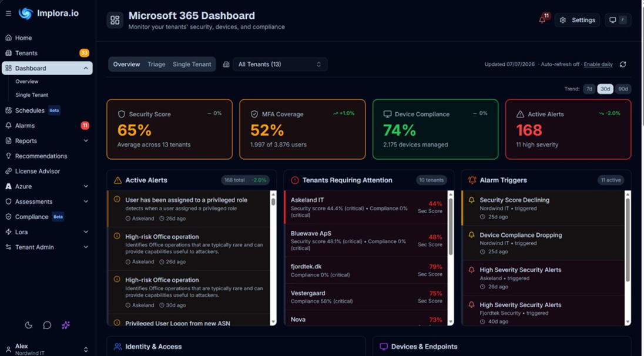Expand the Reports sidebar section

click(86, 141)
